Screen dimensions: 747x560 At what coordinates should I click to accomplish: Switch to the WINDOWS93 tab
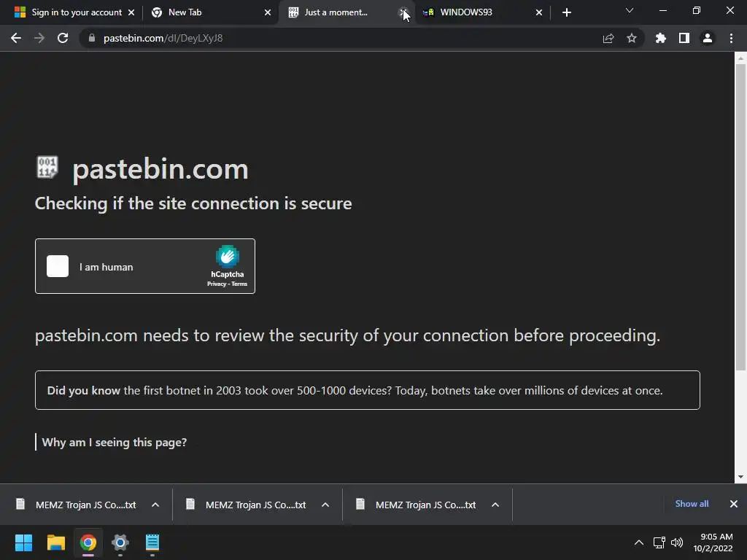(482, 12)
